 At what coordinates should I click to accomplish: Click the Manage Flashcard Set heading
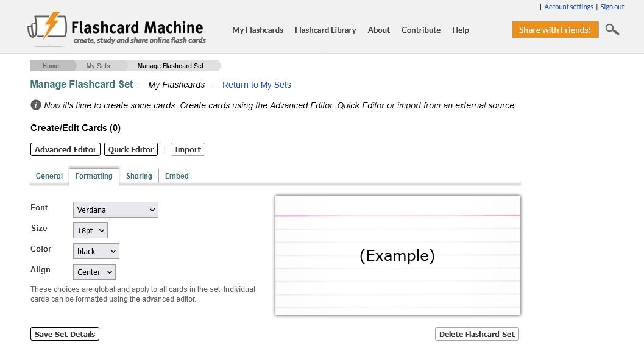pyautogui.click(x=82, y=84)
